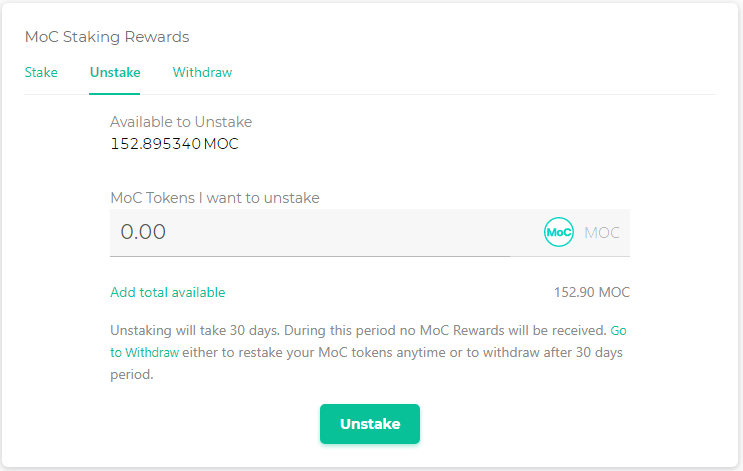Screen dimensions: 743x471
Task: Click the MoC token logo icon
Action: tap(558, 232)
